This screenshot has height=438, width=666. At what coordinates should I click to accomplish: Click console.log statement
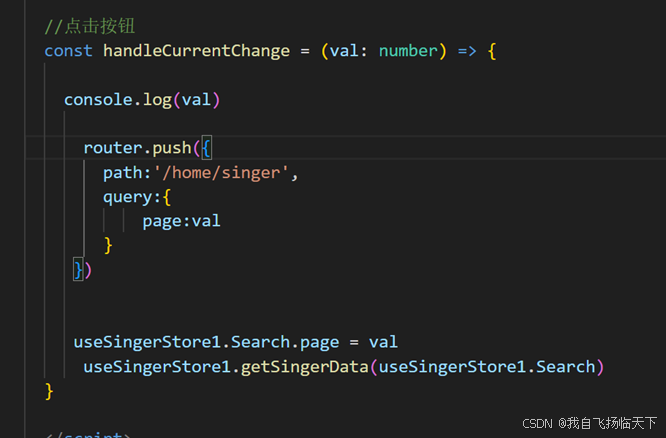point(142,100)
